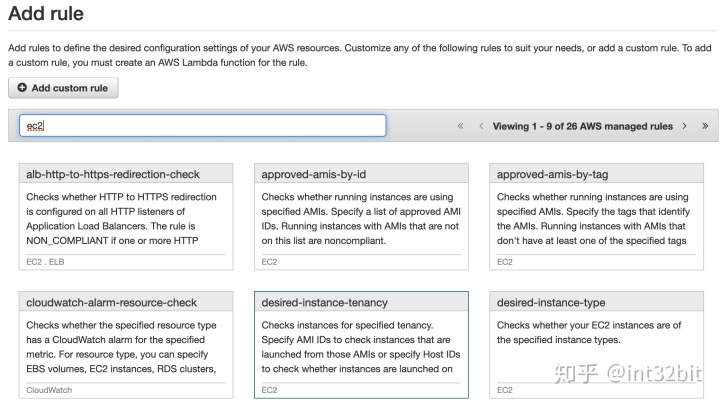Go to next page of managed rules
The height and width of the screenshot is (402, 720).
click(684, 126)
